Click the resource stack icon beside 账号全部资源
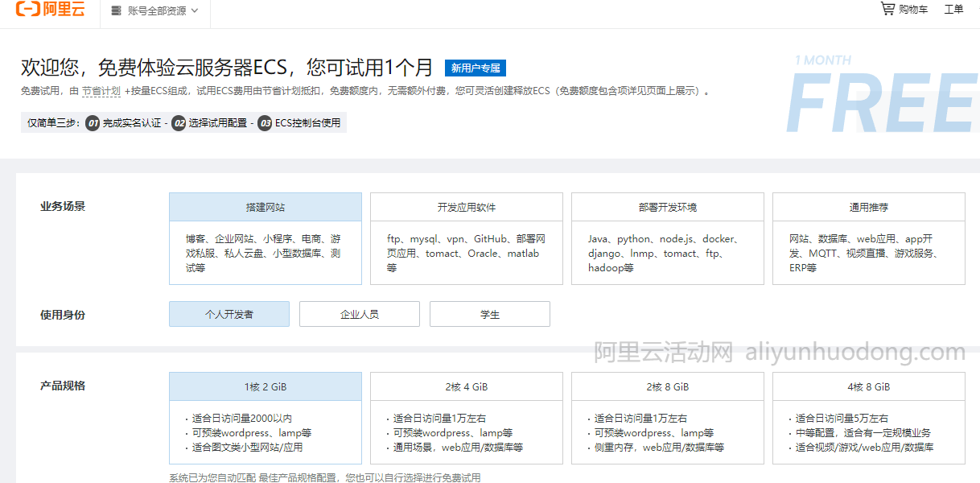The width and height of the screenshot is (980, 483). [x=117, y=11]
